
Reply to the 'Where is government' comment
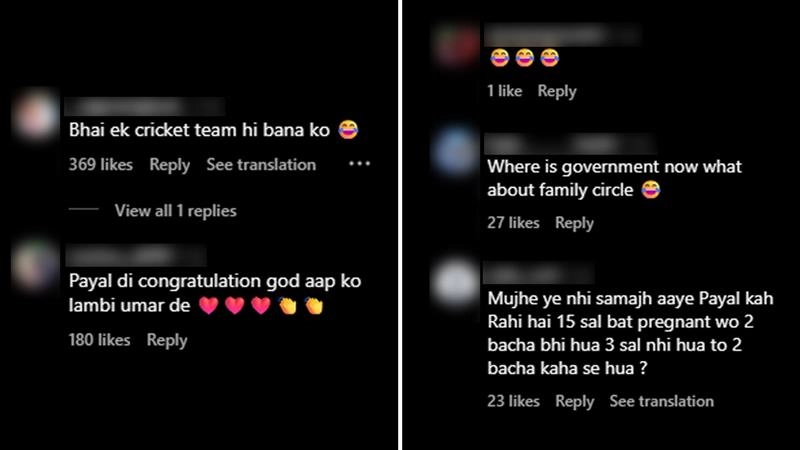click(x=574, y=223)
